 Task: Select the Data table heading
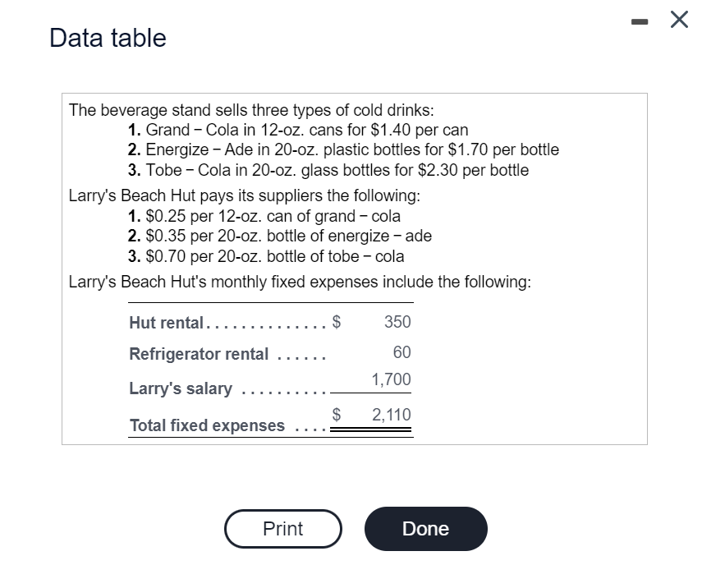click(x=107, y=37)
